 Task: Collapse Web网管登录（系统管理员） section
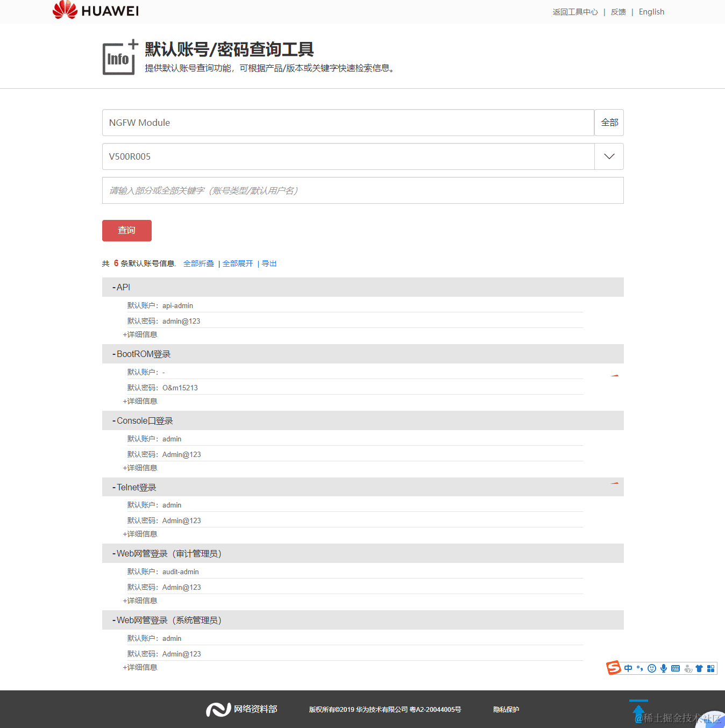363,620
